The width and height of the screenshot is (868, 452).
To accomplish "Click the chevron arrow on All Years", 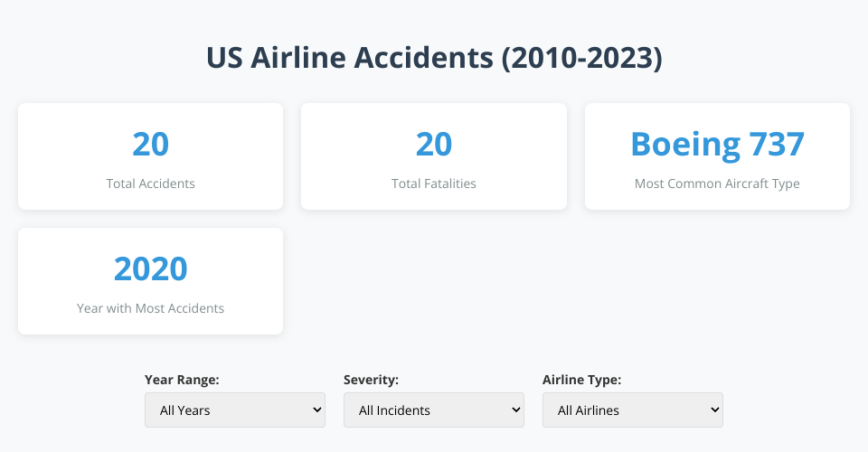I will (x=316, y=410).
